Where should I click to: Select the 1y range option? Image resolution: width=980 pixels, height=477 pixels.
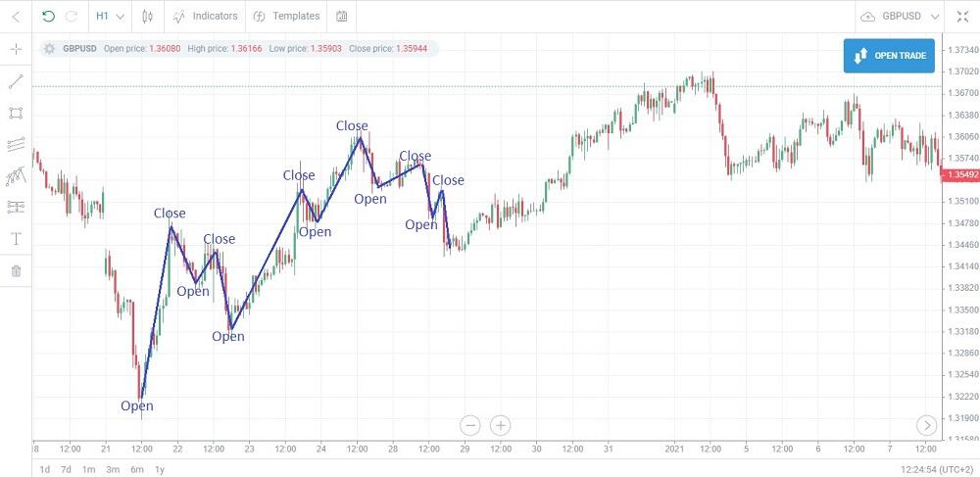click(160, 469)
